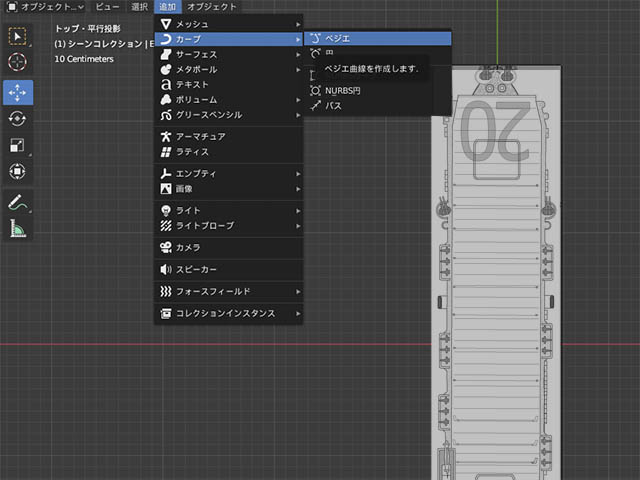
Task: Click the armature figure icon
Action: click(166, 136)
